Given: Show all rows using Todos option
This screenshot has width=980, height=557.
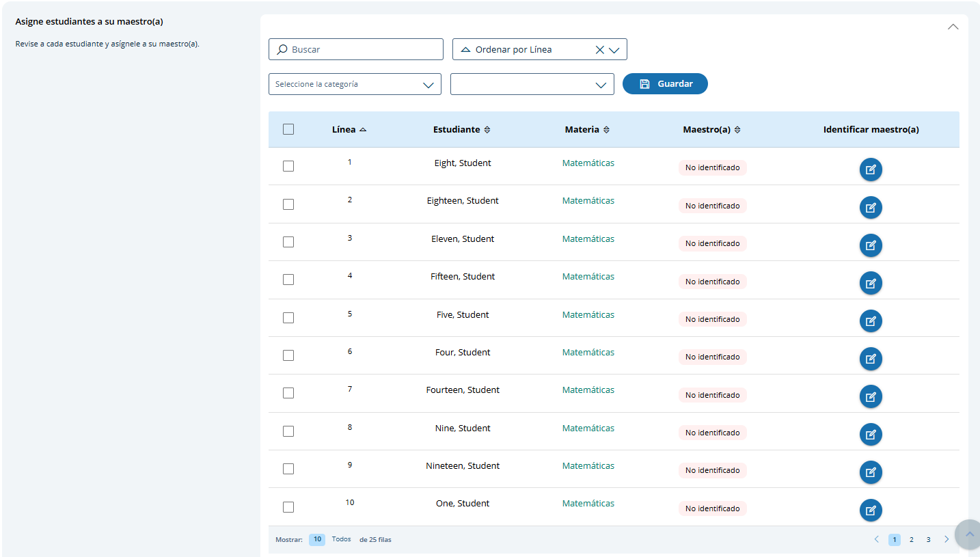Looking at the screenshot, I should (x=341, y=539).
